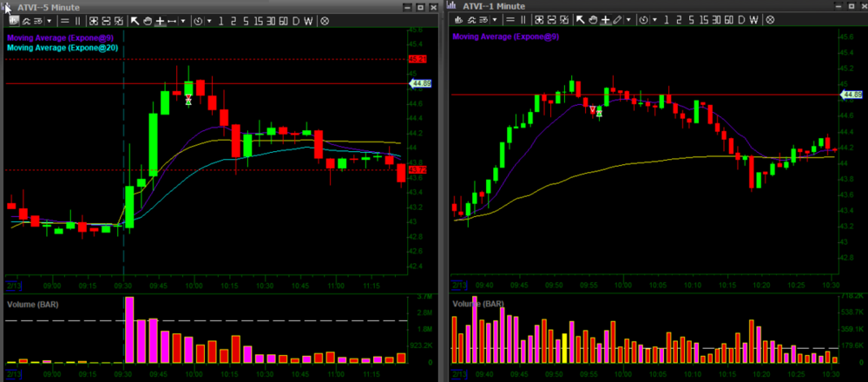The width and height of the screenshot is (868, 382).
Task: Select the arrow pointer tool in 1 Minute chart
Action: 579,20
